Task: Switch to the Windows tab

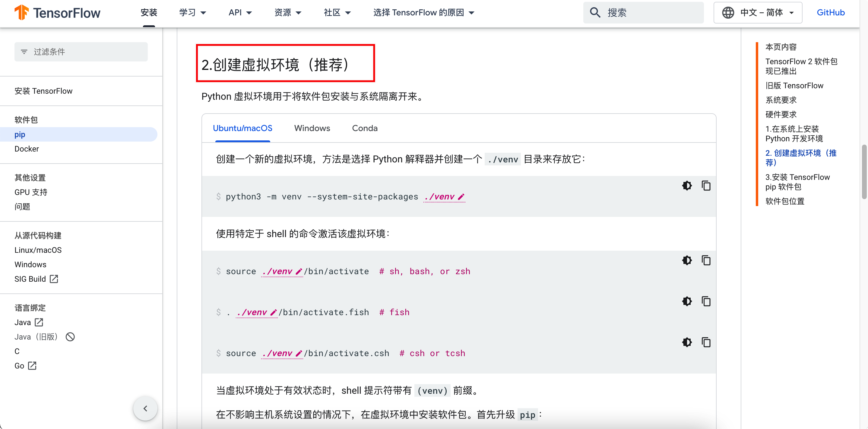Action: pyautogui.click(x=312, y=128)
